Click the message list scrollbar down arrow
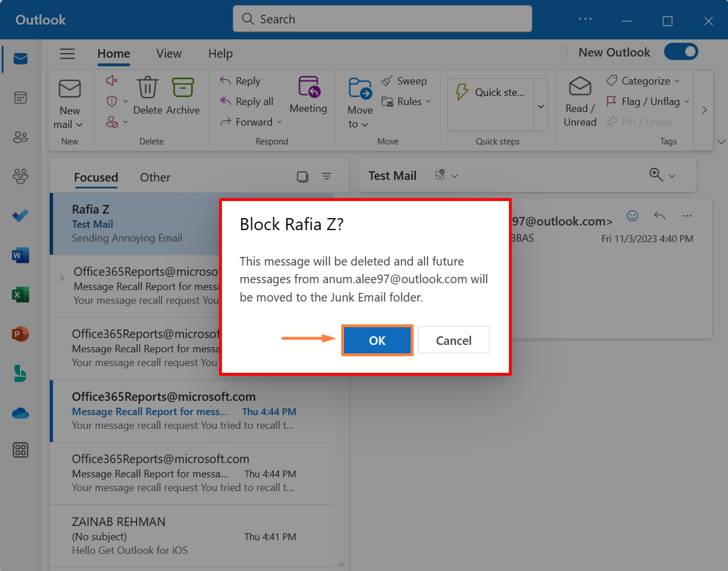Screen dimensions: 728x571 coord(341,565)
